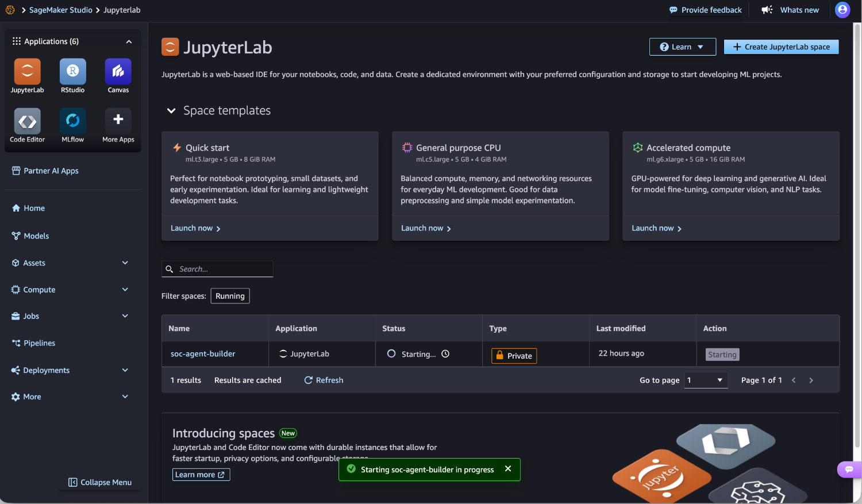Click Create JupyterLab space button
862x504 pixels.
point(781,47)
